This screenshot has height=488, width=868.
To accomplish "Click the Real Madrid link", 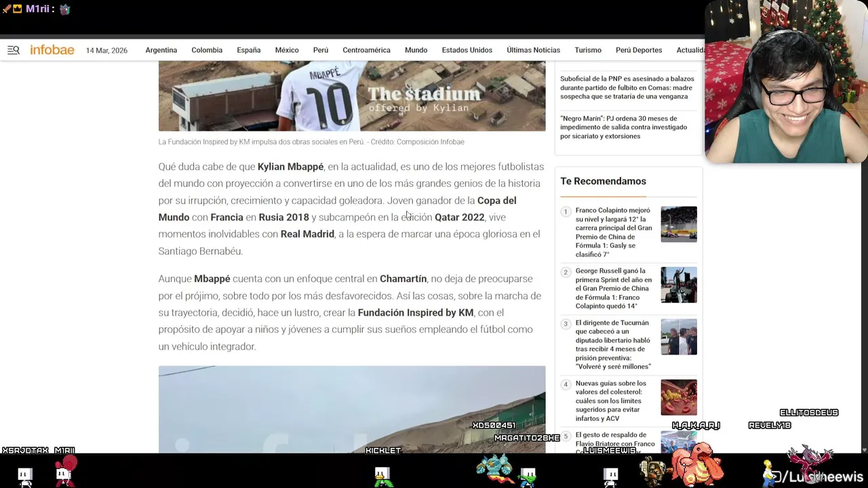I will click(307, 235).
